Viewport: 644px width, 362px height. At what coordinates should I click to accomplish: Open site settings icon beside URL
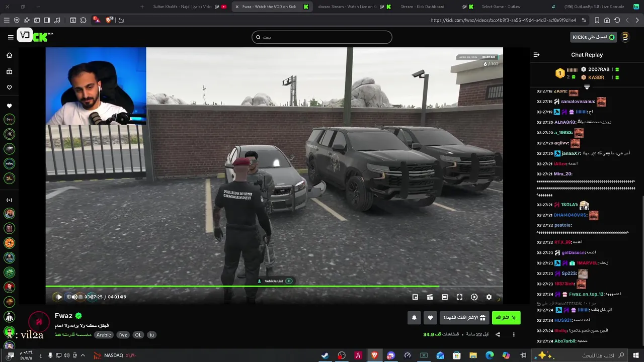coord(584,20)
